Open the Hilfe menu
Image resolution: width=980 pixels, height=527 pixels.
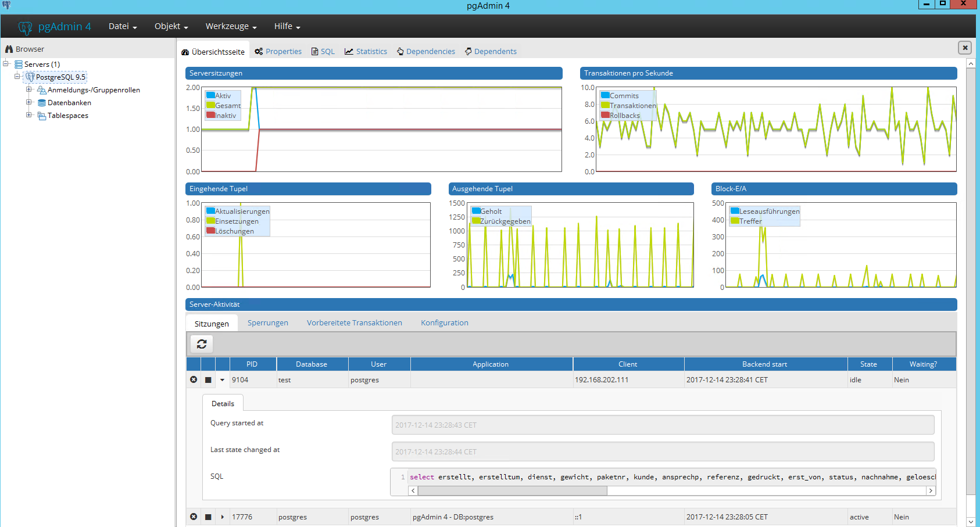coord(287,26)
